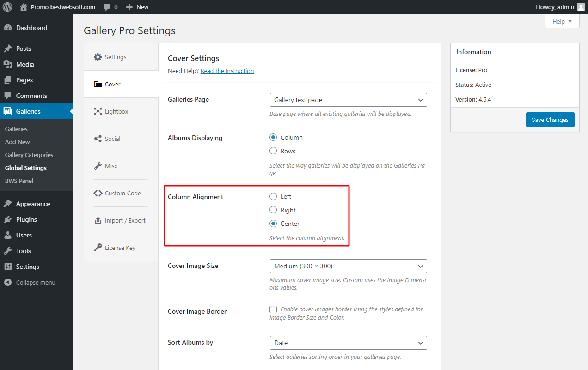Click the home icon beside Promo bestwebsoft.com
Viewport: 588px width, 370px height.
pos(24,7)
